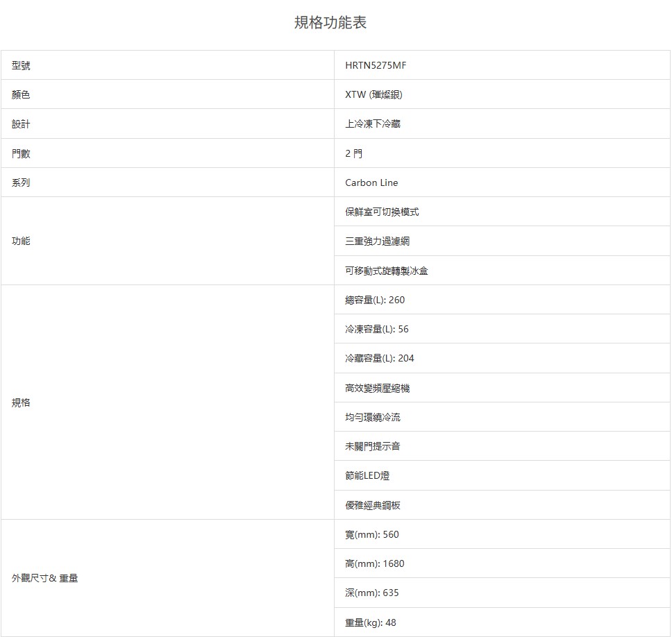This screenshot has height=637, width=672.
Task: Click the XTW (璀燦銀) color value
Action: [x=373, y=94]
